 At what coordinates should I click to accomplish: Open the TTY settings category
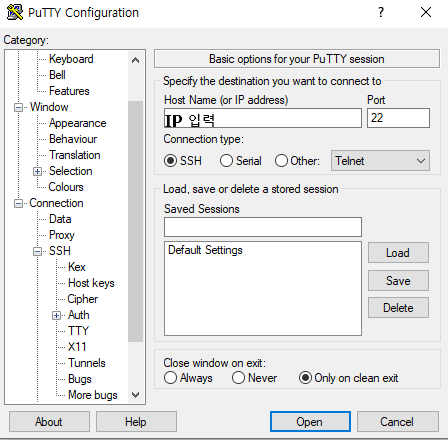[x=79, y=331]
